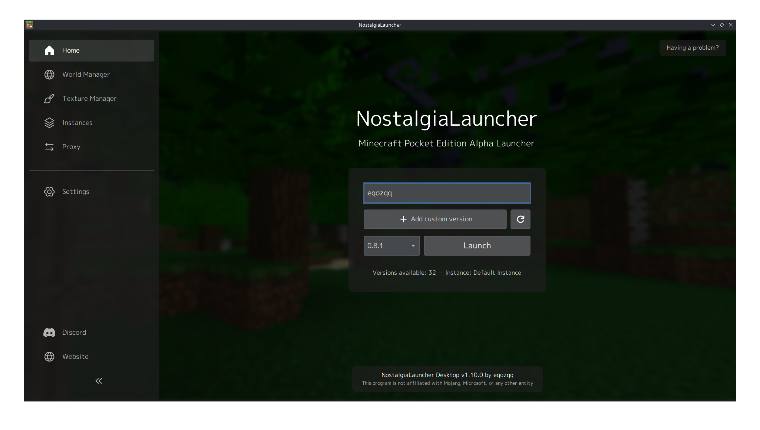Open the Website link

click(92, 357)
